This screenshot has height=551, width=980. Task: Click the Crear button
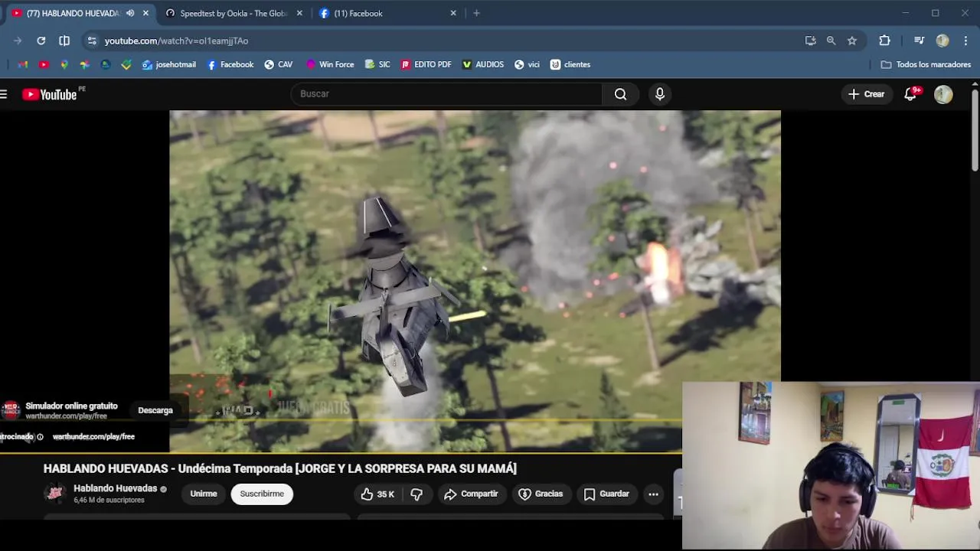pyautogui.click(x=866, y=94)
